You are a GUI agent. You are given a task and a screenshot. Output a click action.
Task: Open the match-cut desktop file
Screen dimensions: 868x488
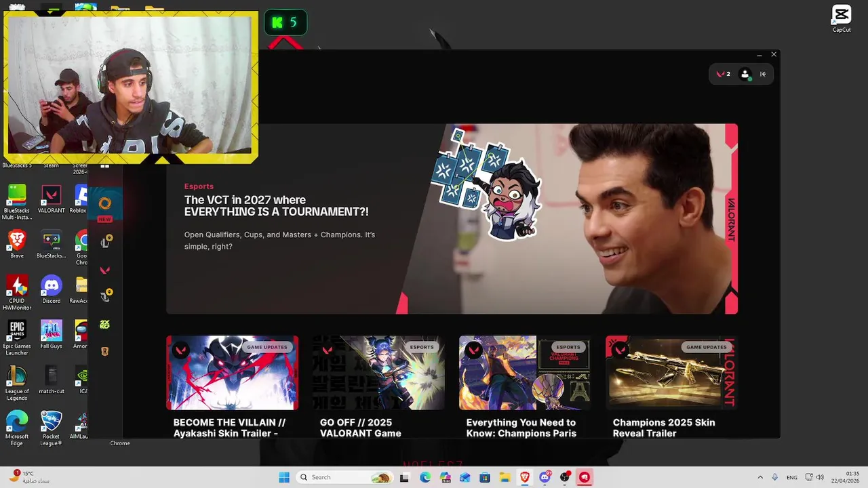(x=52, y=380)
